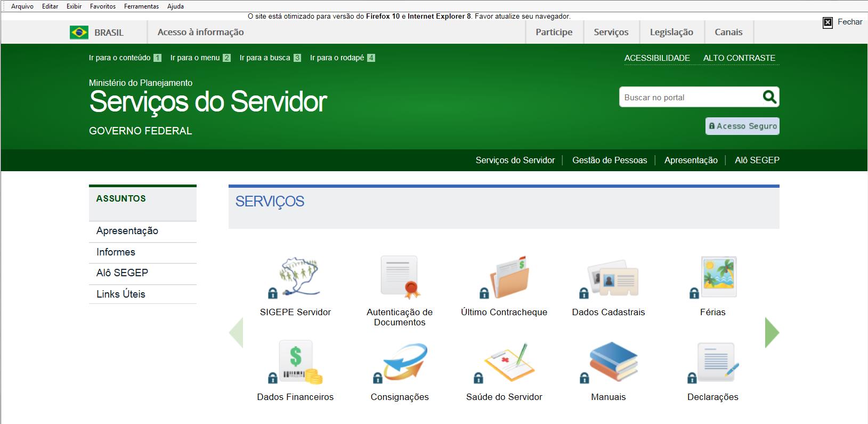Open the SIGEPE Servidor service icon
This screenshot has width=868, height=424.
(295, 277)
